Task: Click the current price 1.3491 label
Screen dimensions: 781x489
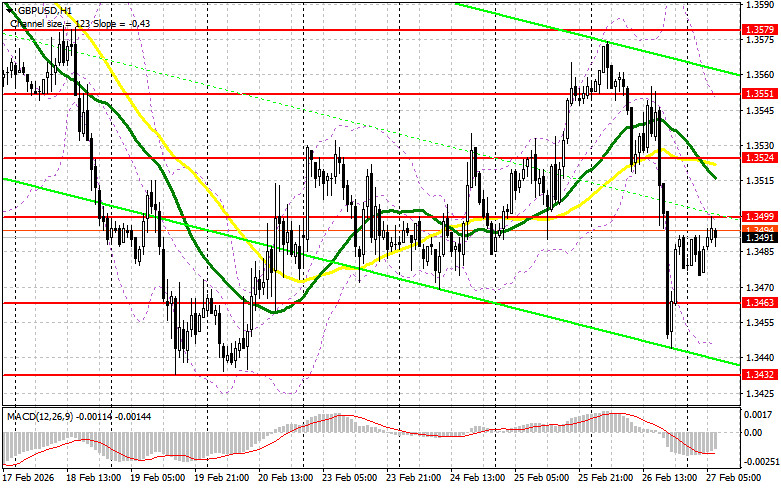Action: 759,238
